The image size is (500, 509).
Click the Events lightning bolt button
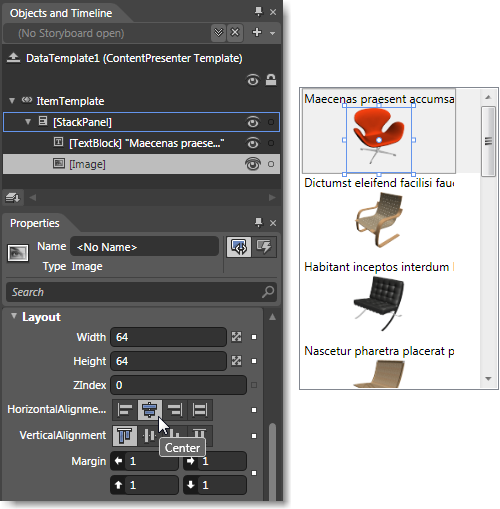(x=264, y=247)
